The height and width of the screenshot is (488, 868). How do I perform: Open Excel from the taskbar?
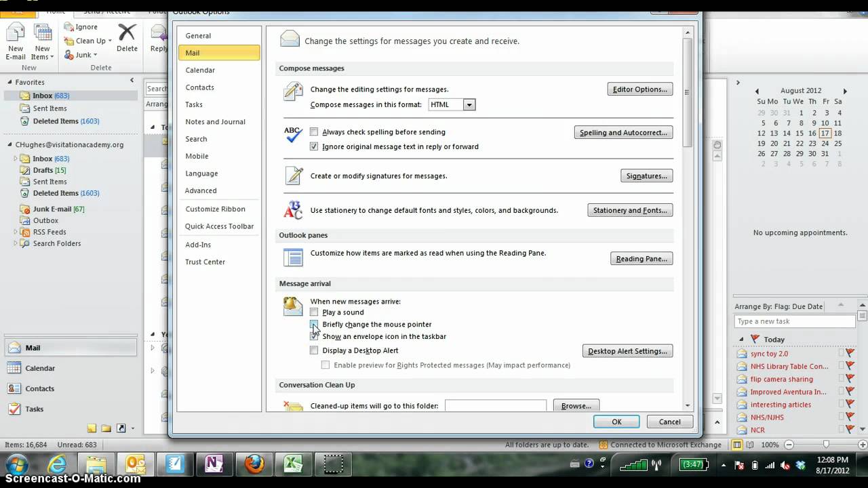point(293,465)
